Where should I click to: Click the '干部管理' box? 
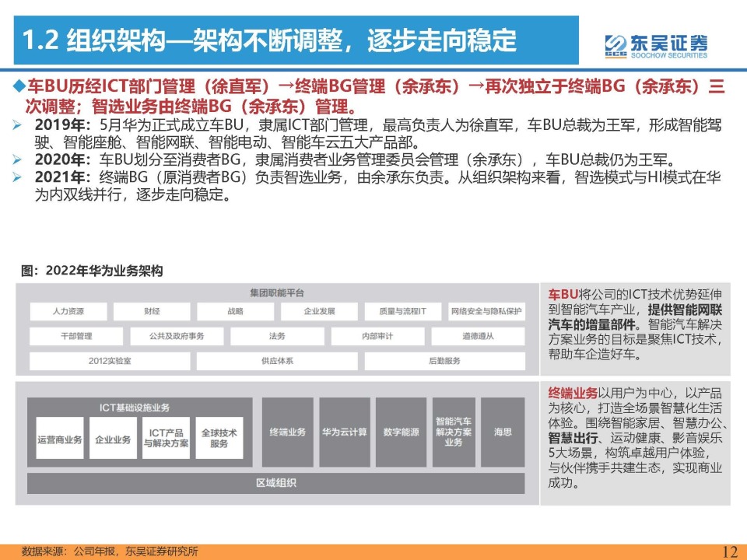[76, 336]
